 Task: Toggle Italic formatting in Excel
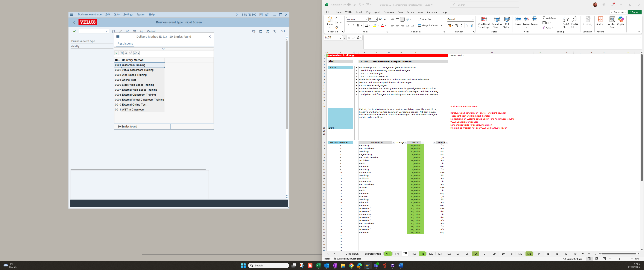(353, 25)
